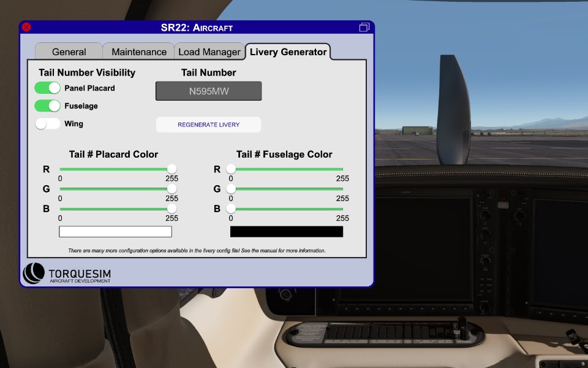The image size is (588, 368).
Task: Click the Tail Number input field
Action: [x=208, y=91]
